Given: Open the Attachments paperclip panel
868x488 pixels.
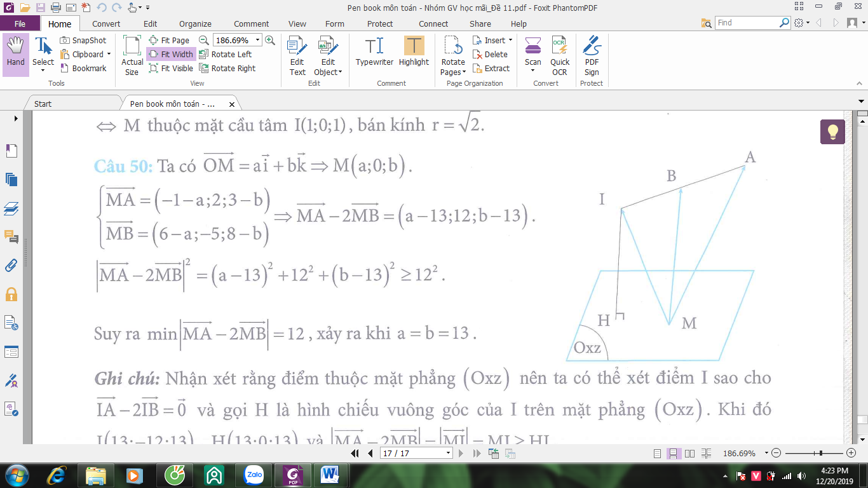Looking at the screenshot, I should [11, 266].
